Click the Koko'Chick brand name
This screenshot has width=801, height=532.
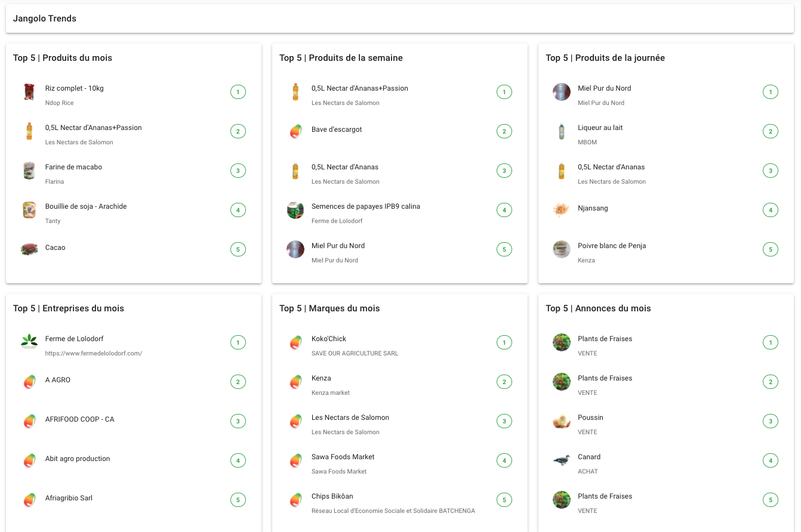[329, 339]
